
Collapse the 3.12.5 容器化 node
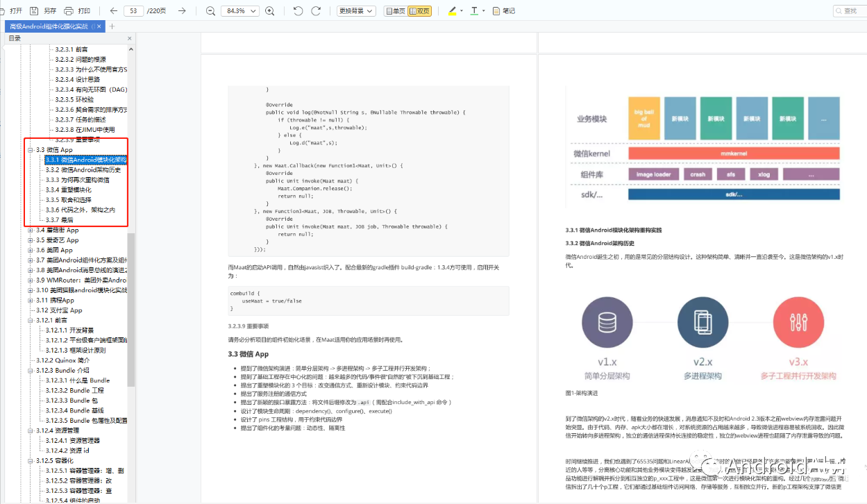(31, 460)
